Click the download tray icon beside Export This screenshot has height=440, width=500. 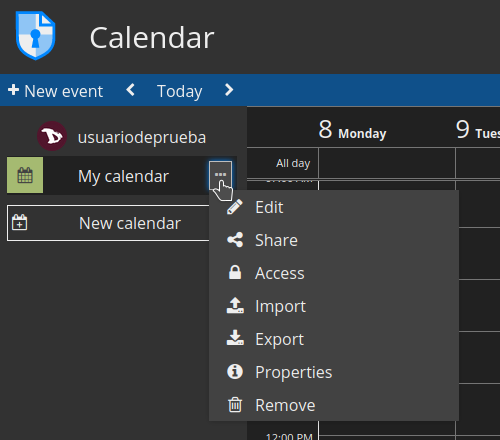235,338
